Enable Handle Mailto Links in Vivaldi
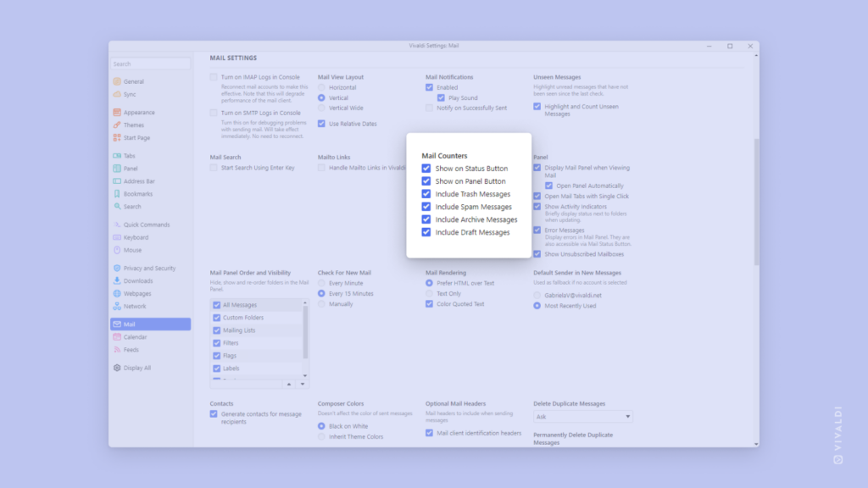The height and width of the screenshot is (488, 868). tap(321, 168)
